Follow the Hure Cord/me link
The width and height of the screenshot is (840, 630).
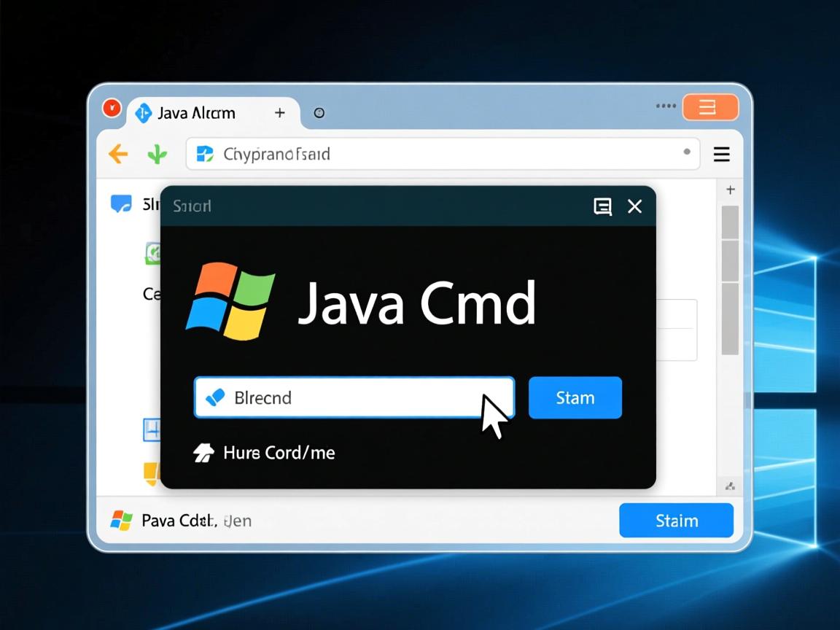279,453
